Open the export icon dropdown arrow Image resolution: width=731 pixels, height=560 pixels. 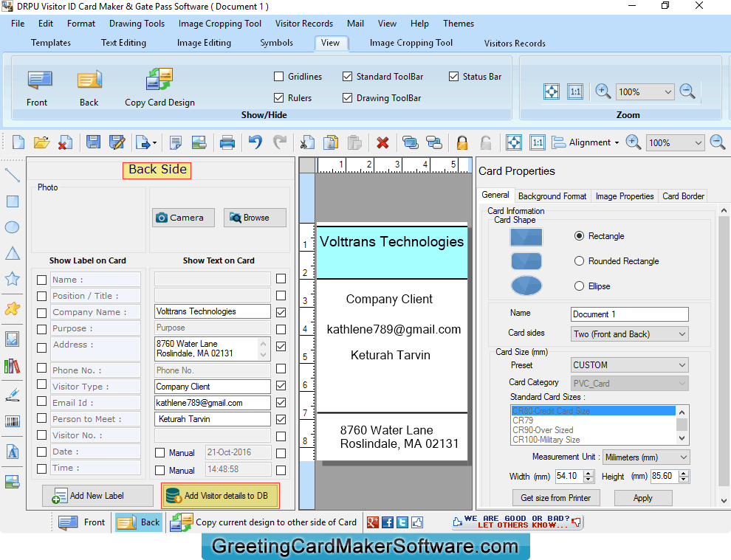point(154,143)
